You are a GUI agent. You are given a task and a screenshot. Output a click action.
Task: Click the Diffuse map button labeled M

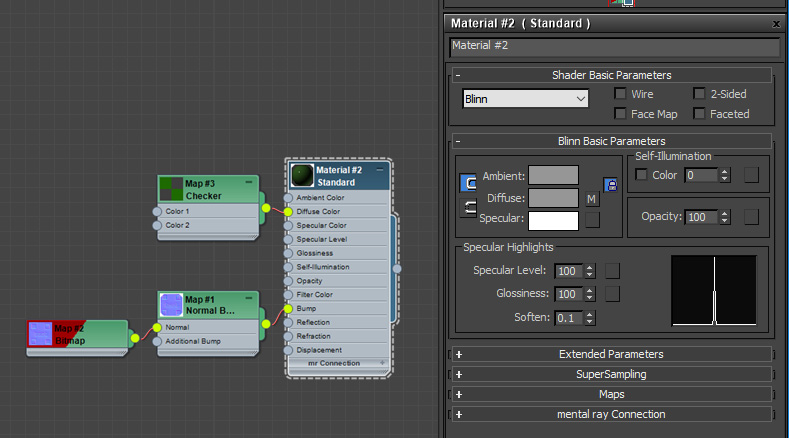592,199
